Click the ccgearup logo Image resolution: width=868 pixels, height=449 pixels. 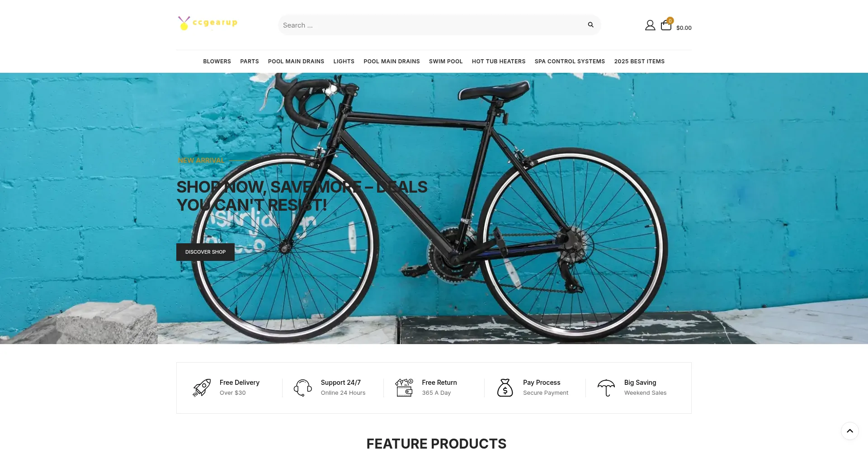(208, 23)
